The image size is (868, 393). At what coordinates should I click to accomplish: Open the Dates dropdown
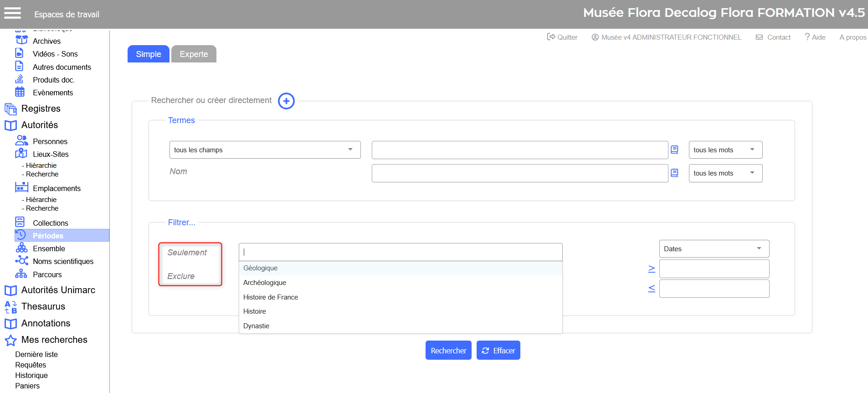click(x=714, y=249)
